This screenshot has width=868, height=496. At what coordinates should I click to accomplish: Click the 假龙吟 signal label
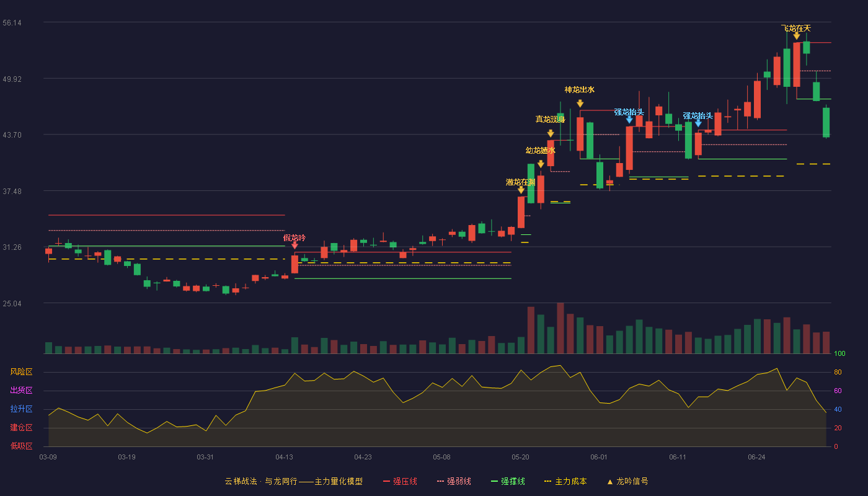click(294, 237)
